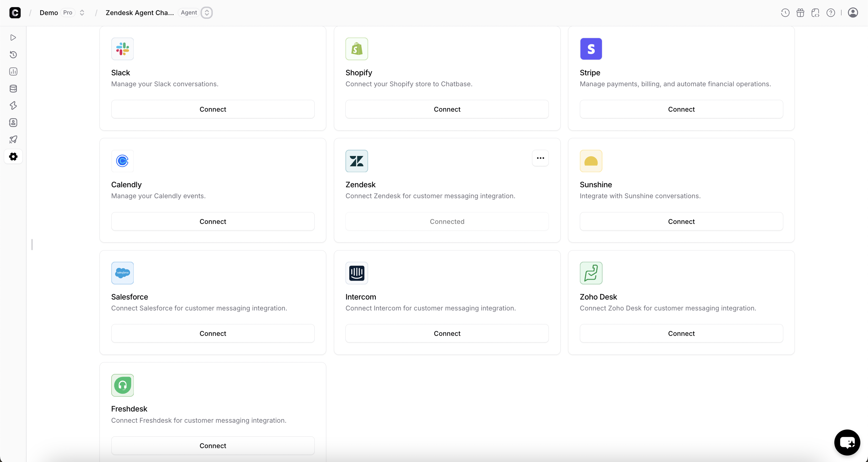Connect the Stripe integration
This screenshot has width=868, height=462.
[x=681, y=109]
